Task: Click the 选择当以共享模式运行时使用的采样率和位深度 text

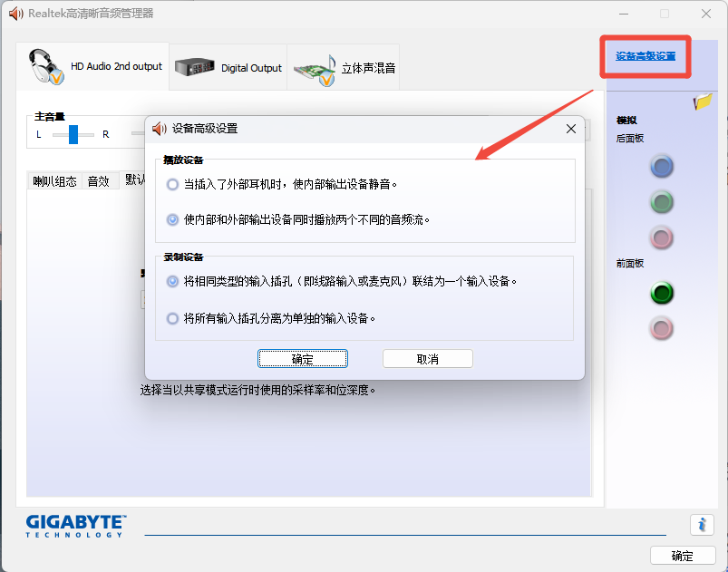Action: (x=257, y=390)
